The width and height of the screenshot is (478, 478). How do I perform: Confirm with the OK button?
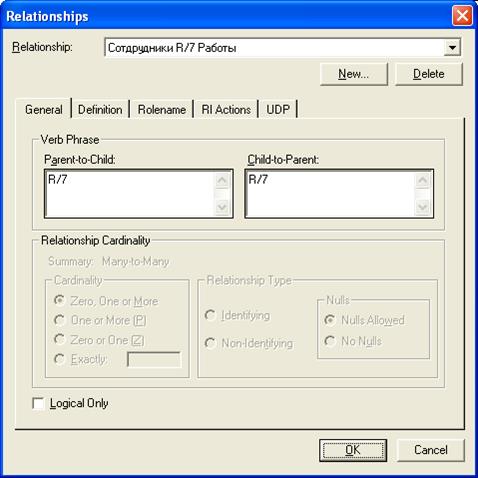353,450
